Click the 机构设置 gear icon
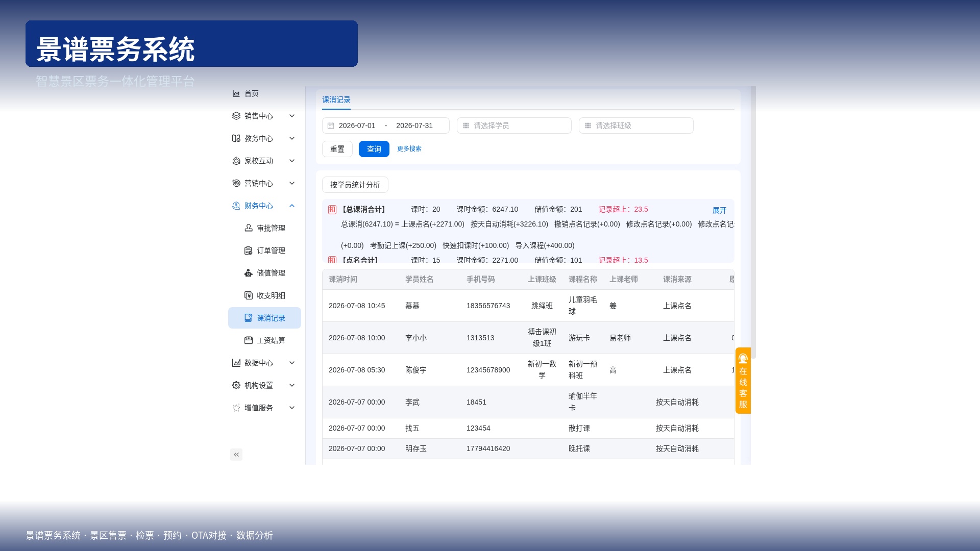This screenshot has width=980, height=551. 236,385
